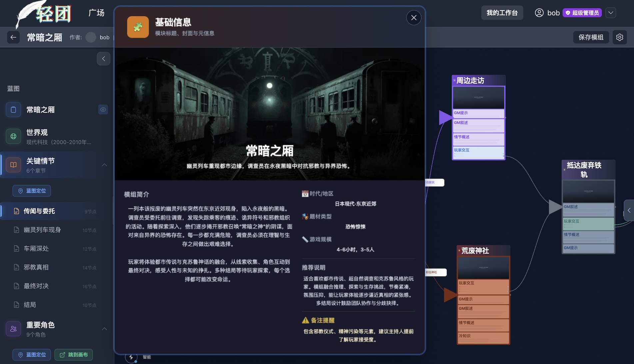Collapse the left sidebar panel
This screenshot has width=634, height=364.
tap(104, 59)
